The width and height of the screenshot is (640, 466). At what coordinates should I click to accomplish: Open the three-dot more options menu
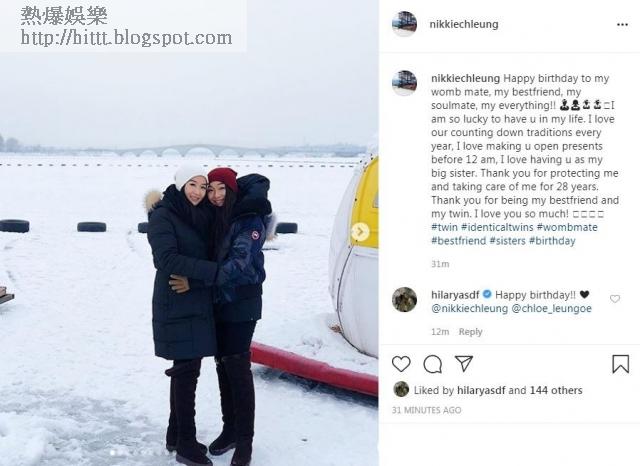click(622, 25)
